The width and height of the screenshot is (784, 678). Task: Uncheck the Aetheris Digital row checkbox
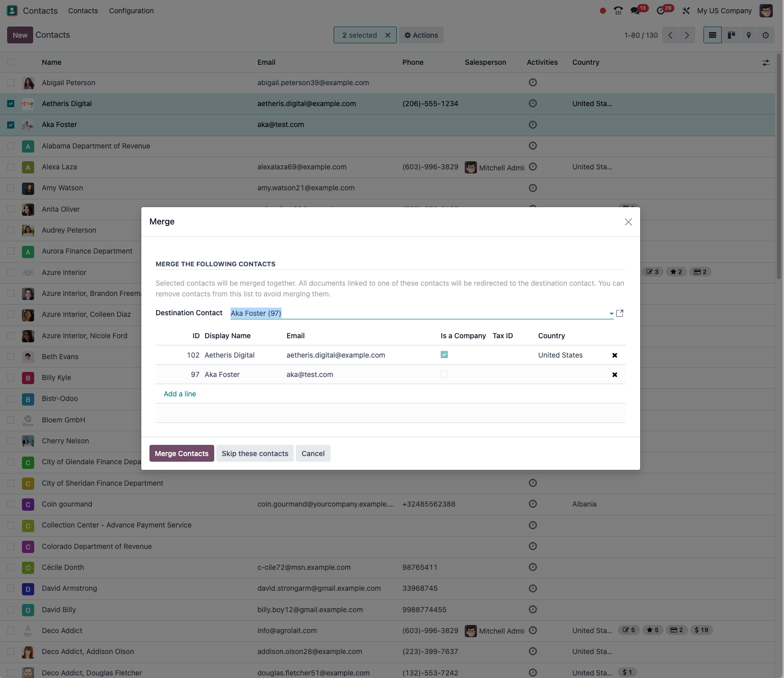coord(11,104)
